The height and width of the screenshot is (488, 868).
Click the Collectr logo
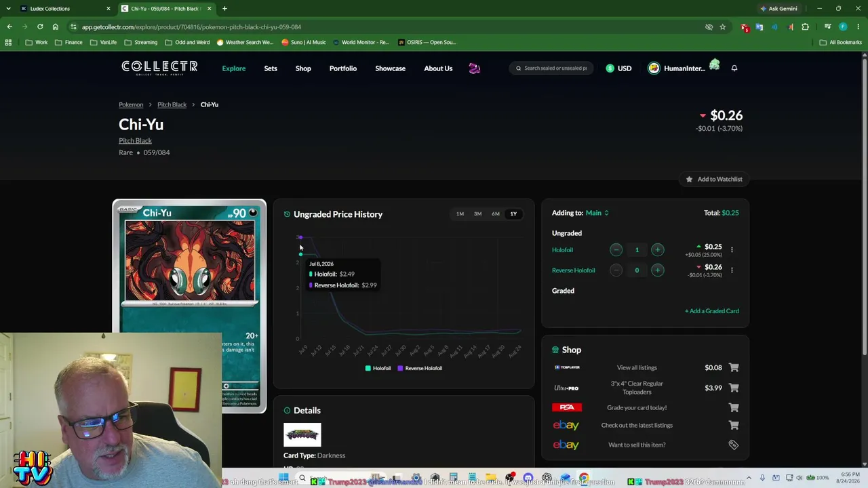pyautogui.click(x=159, y=68)
